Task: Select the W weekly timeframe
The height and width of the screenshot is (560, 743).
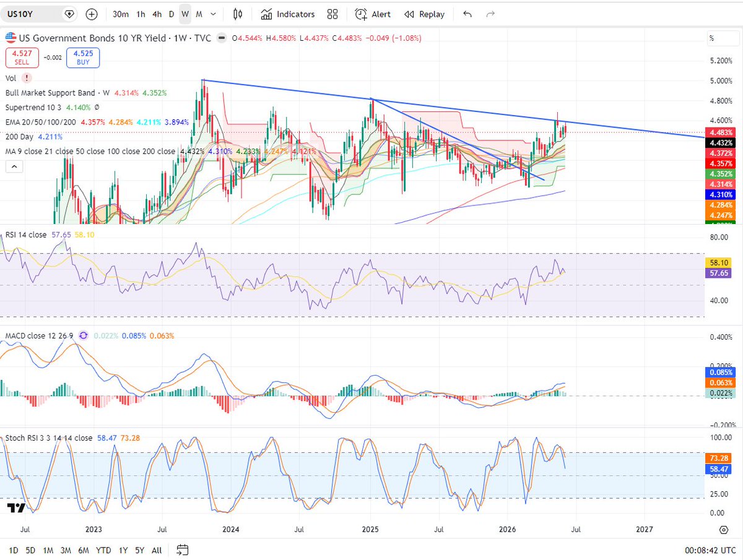Action: point(185,14)
